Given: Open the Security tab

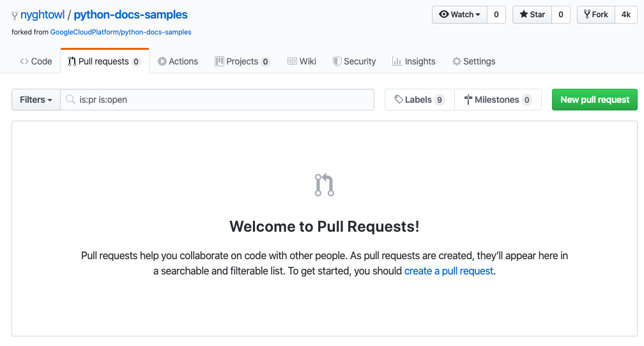Looking at the screenshot, I should (354, 61).
